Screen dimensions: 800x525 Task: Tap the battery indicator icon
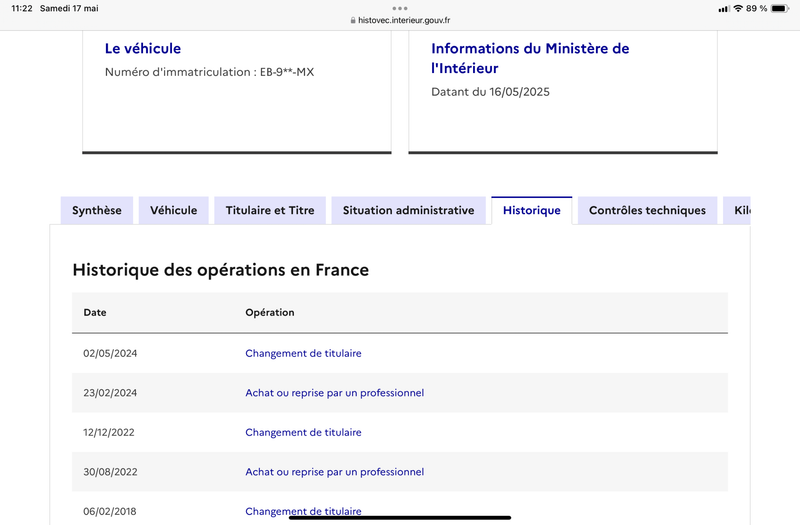click(x=780, y=8)
